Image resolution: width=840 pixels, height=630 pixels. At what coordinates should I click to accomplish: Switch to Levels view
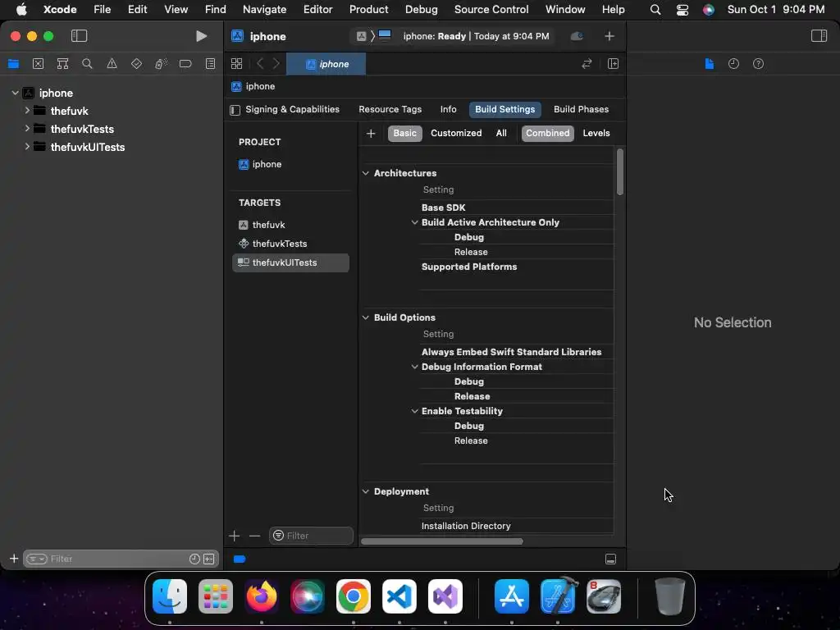point(596,134)
